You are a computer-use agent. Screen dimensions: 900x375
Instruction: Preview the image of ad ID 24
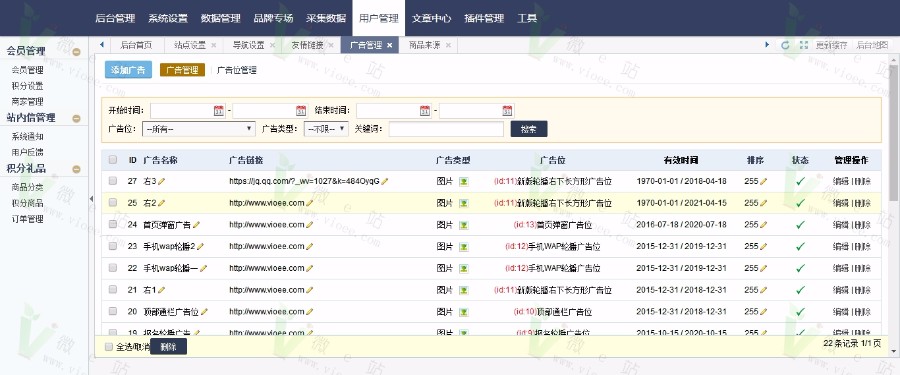pos(463,225)
